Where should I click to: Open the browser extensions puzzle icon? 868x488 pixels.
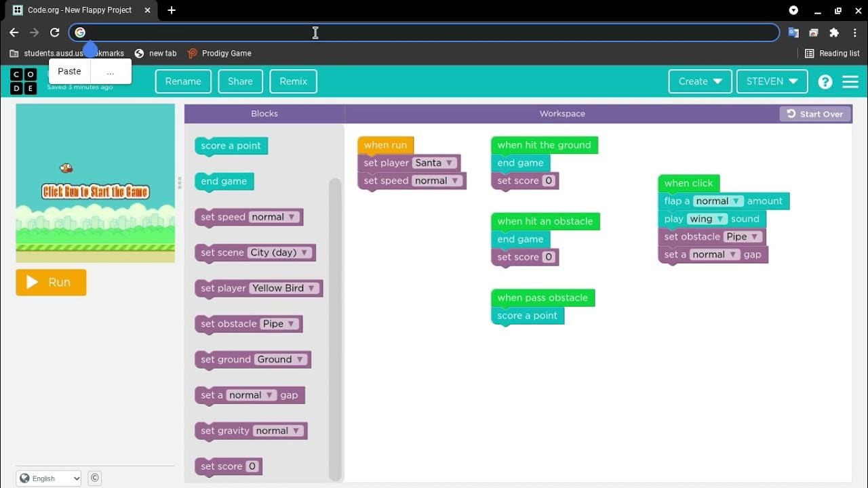point(834,33)
